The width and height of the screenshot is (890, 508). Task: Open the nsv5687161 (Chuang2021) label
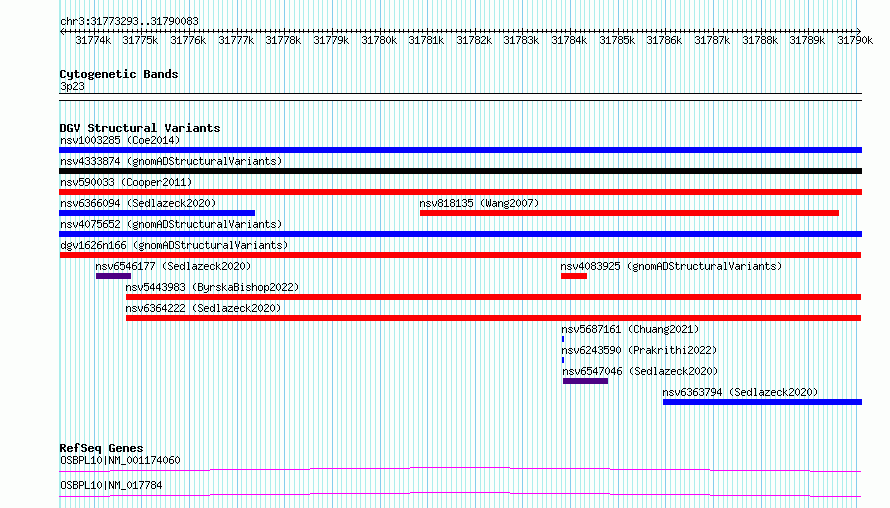[630, 329]
